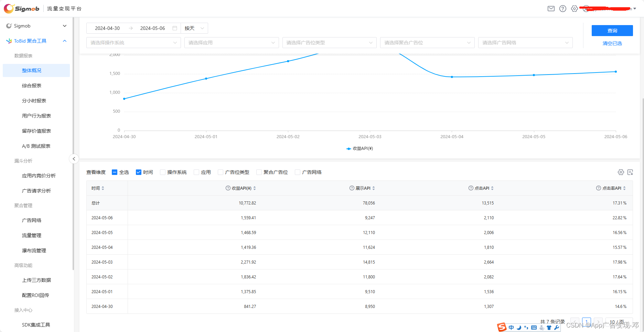Open 广告请求分析 in sidebar
Image resolution: width=644 pixels, height=332 pixels.
pyautogui.click(x=36, y=191)
